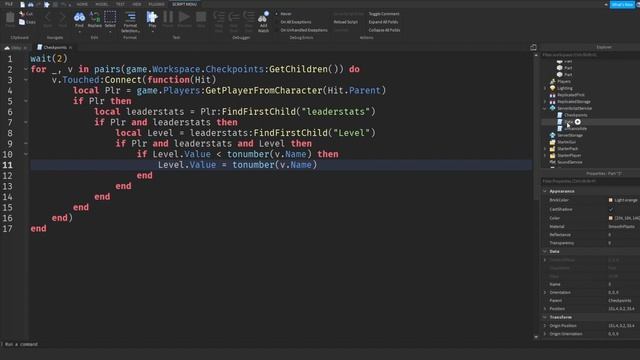Click the ServerScriptService icon in Explorer
The width and height of the screenshot is (640, 360).
[552, 108]
